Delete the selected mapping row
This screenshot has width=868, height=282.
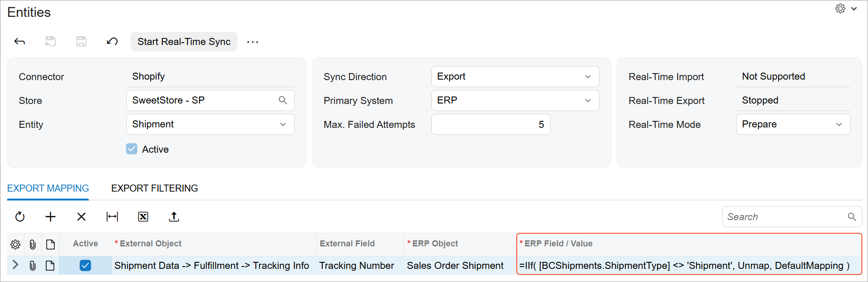[x=81, y=216]
